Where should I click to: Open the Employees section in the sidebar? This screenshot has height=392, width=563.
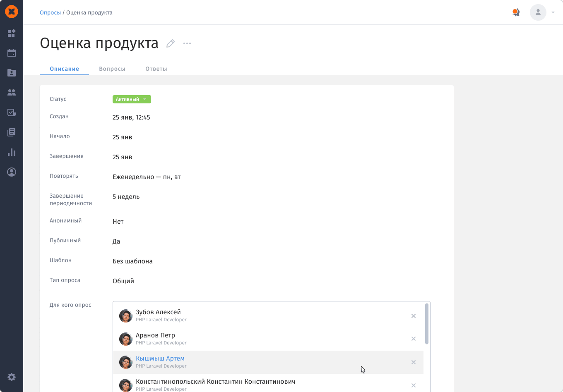click(12, 73)
